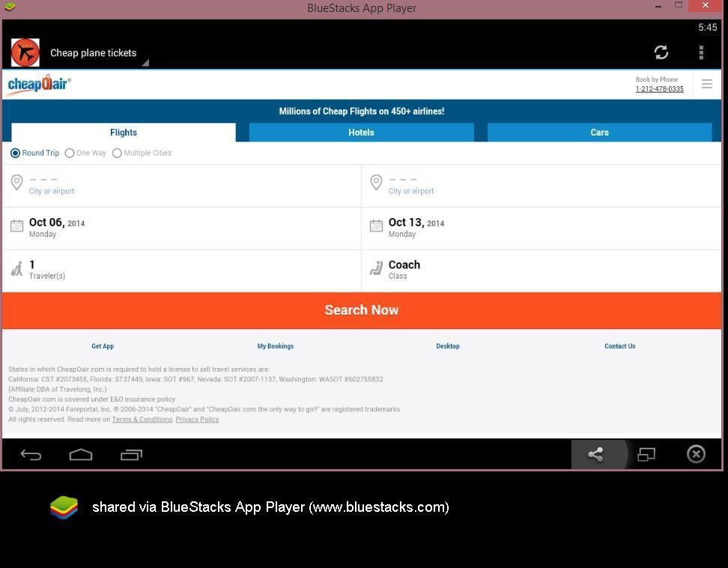Viewport: 728px width, 568px height.
Task: Open the Terms & Conditions link
Action: [142, 420]
